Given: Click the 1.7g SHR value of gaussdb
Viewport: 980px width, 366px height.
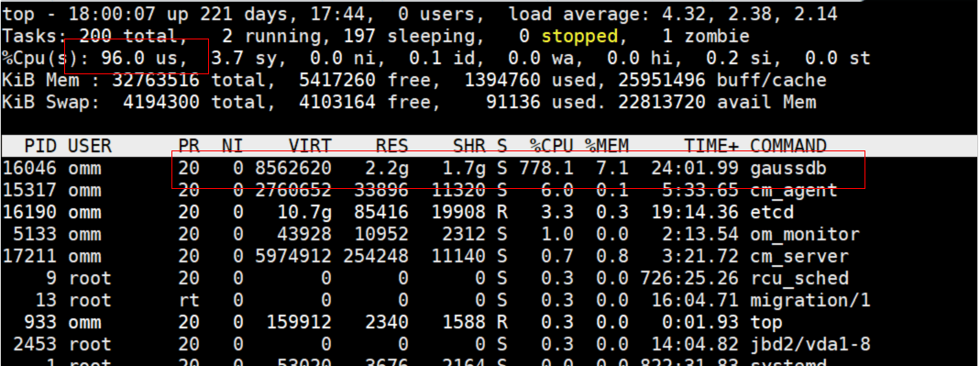Looking at the screenshot, I should pos(464,168).
